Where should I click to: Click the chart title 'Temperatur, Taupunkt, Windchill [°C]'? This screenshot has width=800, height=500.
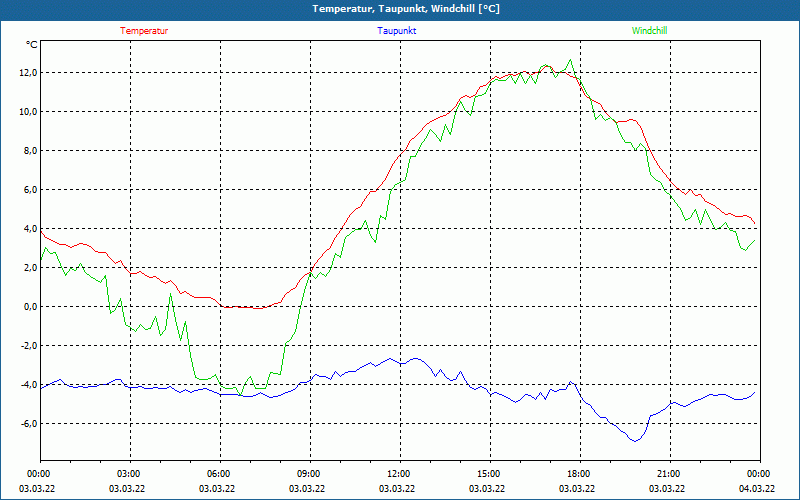coord(406,9)
